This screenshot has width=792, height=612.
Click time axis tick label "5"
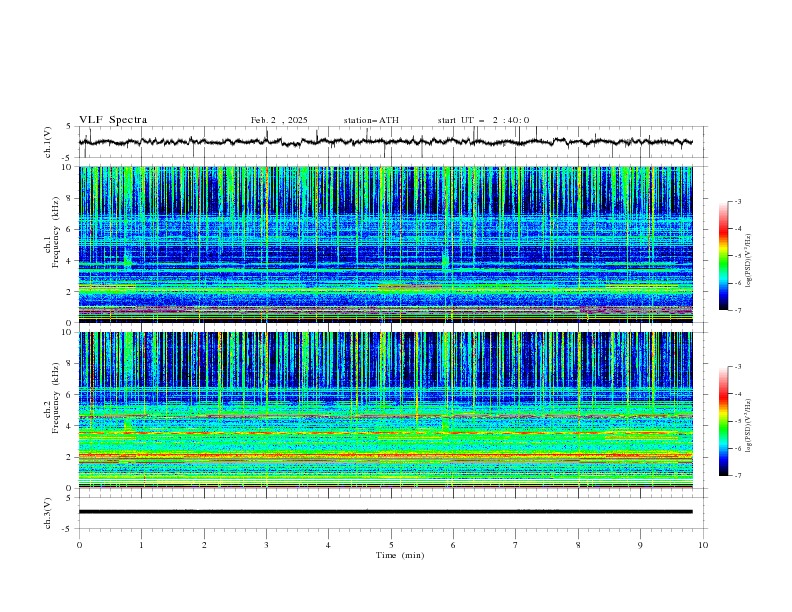click(x=391, y=545)
